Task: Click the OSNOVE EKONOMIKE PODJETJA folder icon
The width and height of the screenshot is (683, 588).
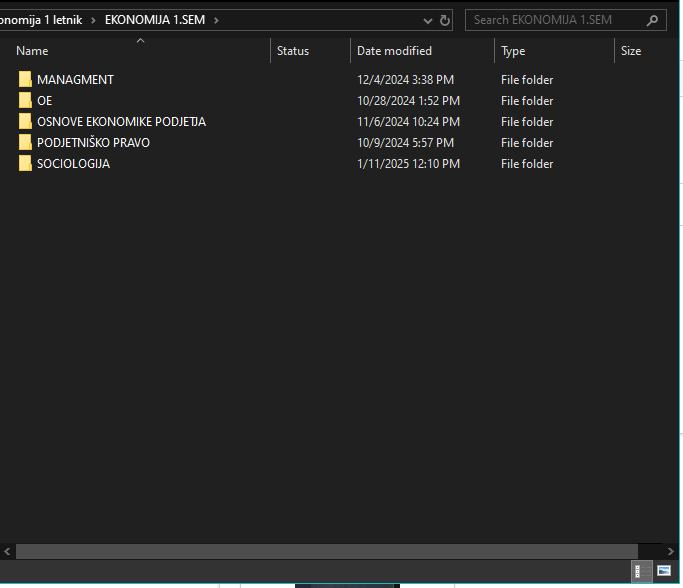Action: pyautogui.click(x=25, y=122)
